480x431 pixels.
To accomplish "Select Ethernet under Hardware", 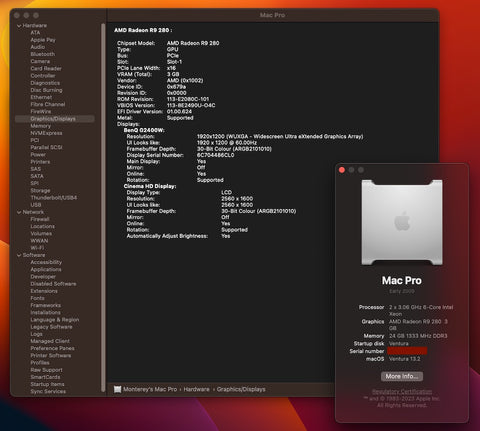I will point(41,97).
